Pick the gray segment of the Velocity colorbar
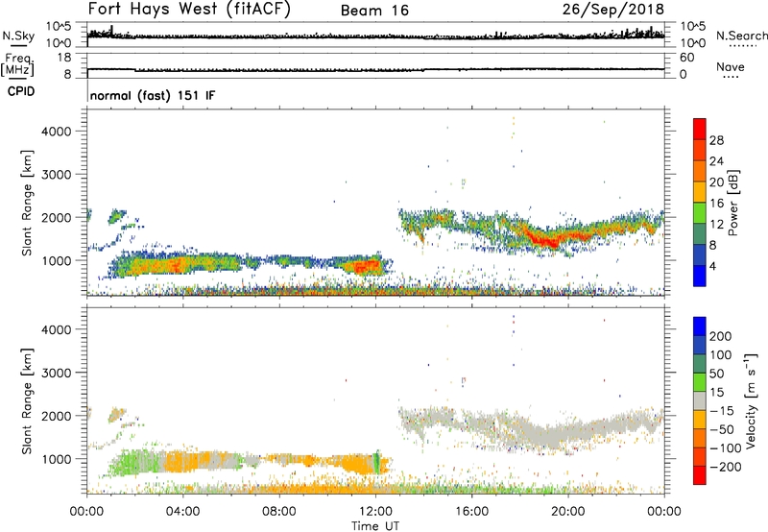 700,400
